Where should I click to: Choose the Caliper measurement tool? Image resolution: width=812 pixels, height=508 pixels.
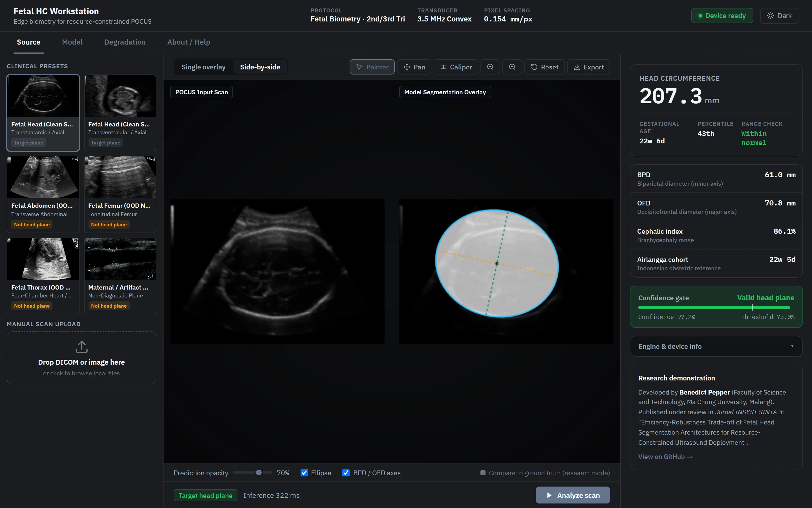tap(456, 67)
